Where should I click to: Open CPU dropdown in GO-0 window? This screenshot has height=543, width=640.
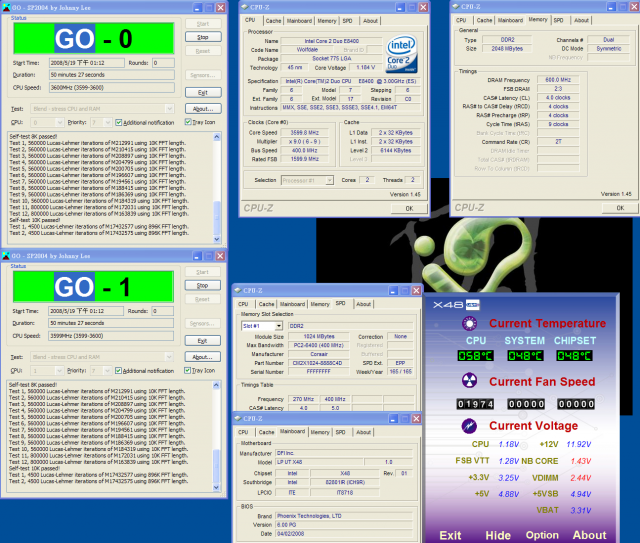(x=60, y=122)
